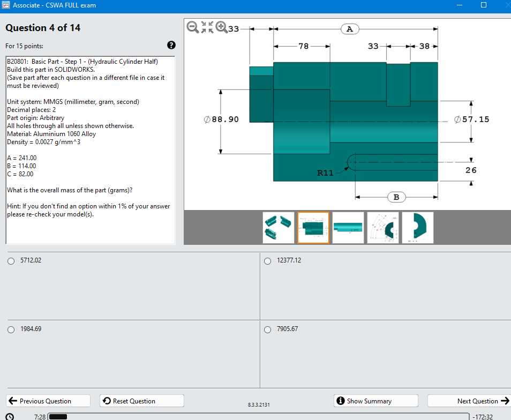This screenshot has width=511, height=420.
Task: Click 'B = 114.00' text
Action: tap(21, 166)
